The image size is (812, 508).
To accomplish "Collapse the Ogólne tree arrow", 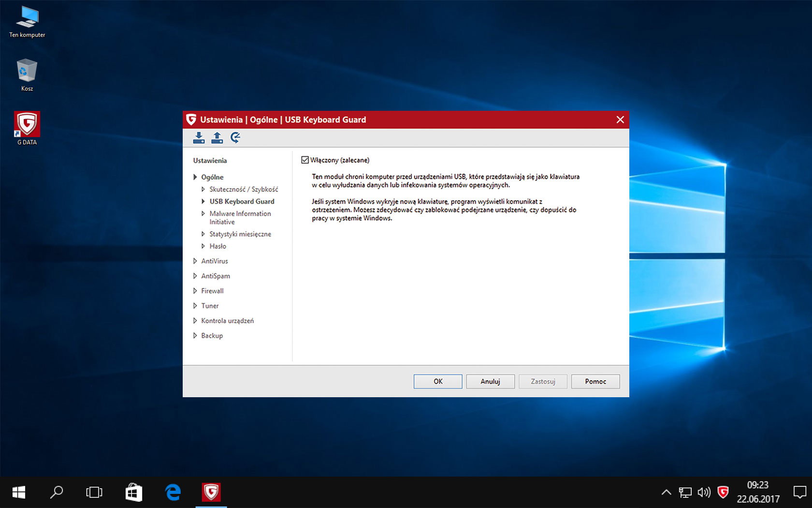I will pos(195,177).
